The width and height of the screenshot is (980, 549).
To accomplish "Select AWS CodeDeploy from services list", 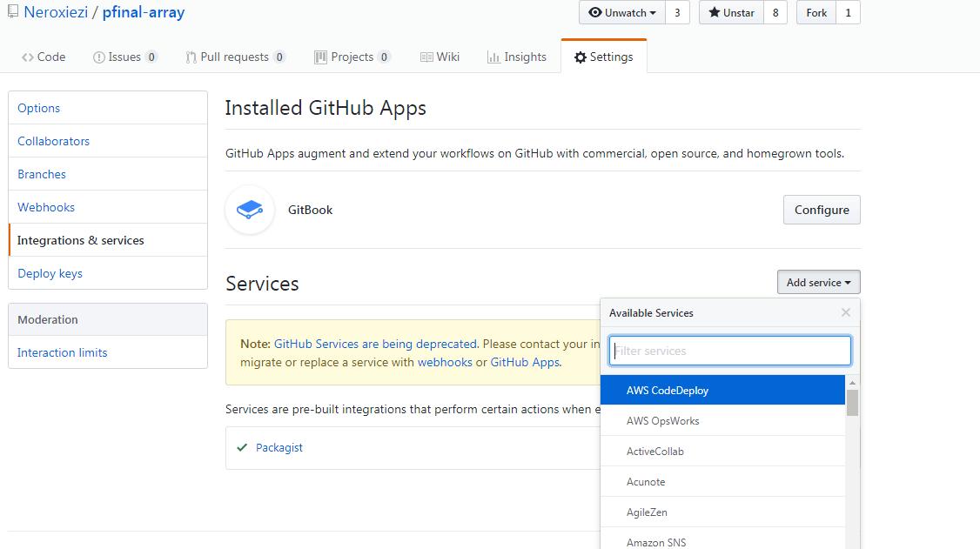I will tap(722, 391).
